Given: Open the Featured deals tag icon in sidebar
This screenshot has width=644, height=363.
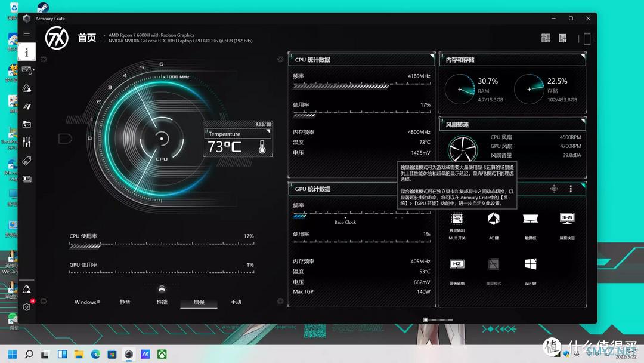Looking at the screenshot, I should (x=27, y=161).
